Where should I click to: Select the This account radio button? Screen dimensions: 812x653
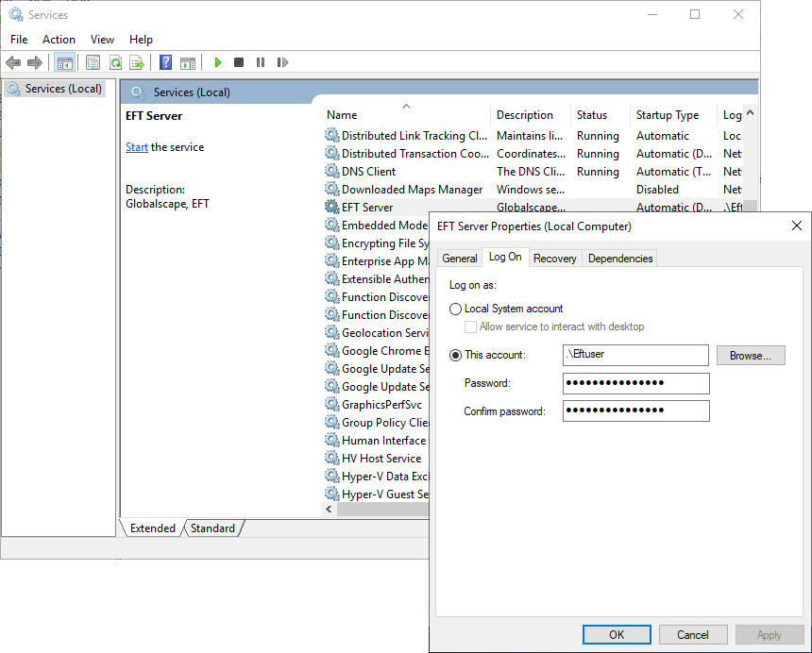(456, 355)
